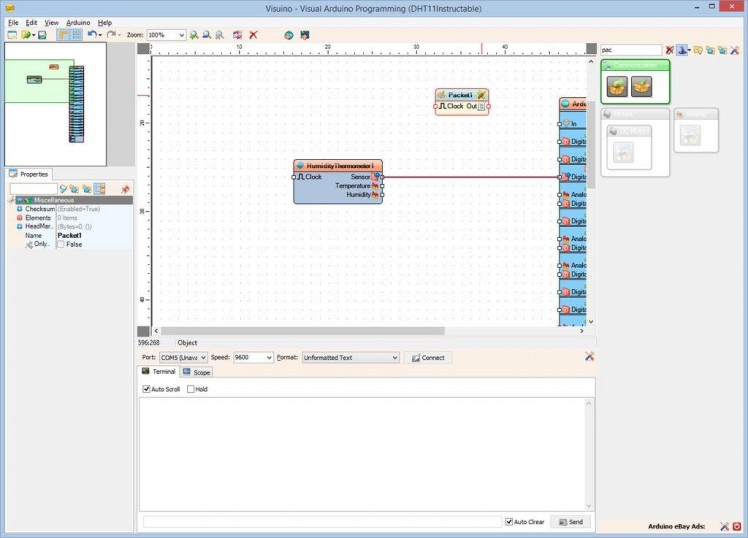This screenshot has width=748, height=538.
Task: Select the second Packet component in Communication palette
Action: pos(642,87)
